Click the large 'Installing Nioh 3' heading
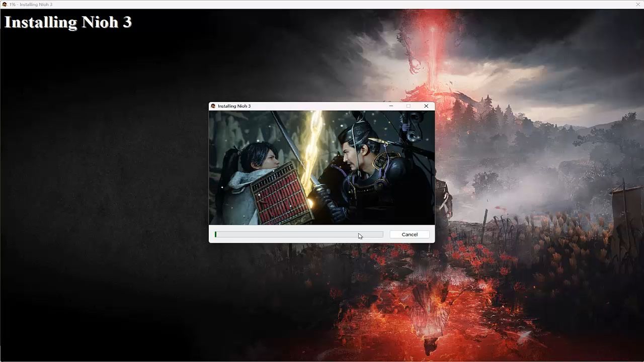644x362 pixels. pos(68,22)
